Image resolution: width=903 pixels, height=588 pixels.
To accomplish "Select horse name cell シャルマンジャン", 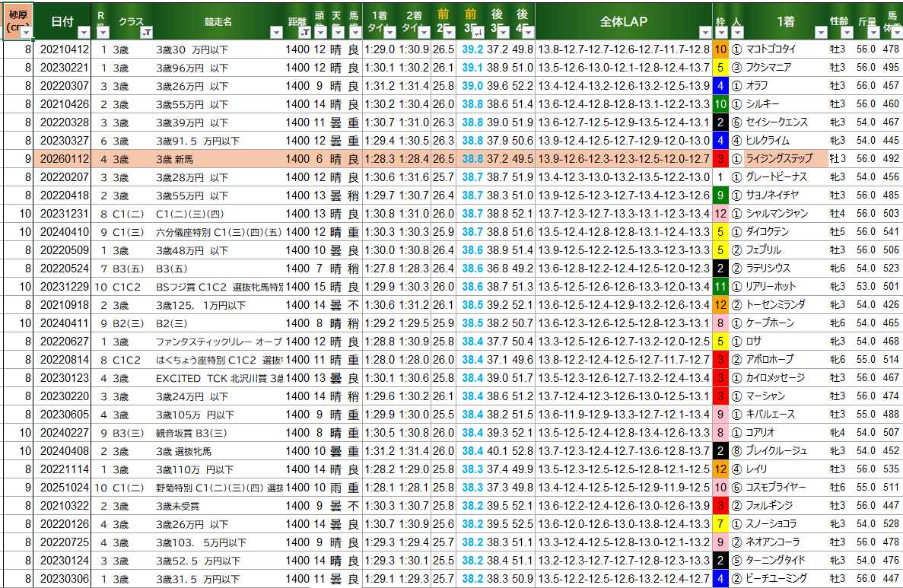I will coord(786,214).
